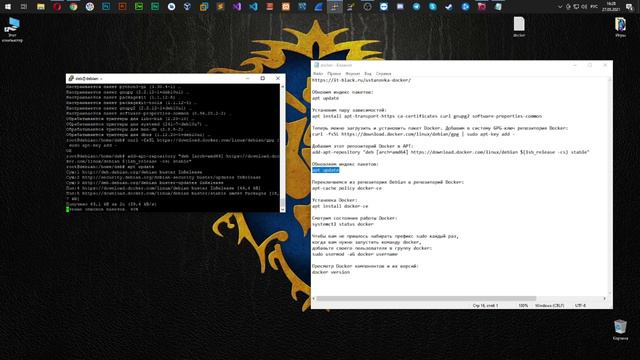Open the notification center icon
Screen dimensions: 640x360
point(629,7)
